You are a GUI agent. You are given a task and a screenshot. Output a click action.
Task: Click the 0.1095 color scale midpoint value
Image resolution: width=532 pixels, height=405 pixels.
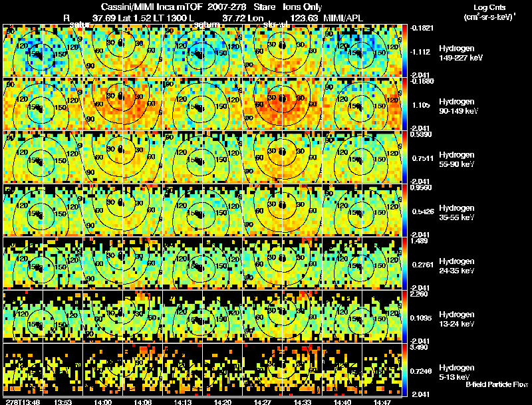[422, 318]
